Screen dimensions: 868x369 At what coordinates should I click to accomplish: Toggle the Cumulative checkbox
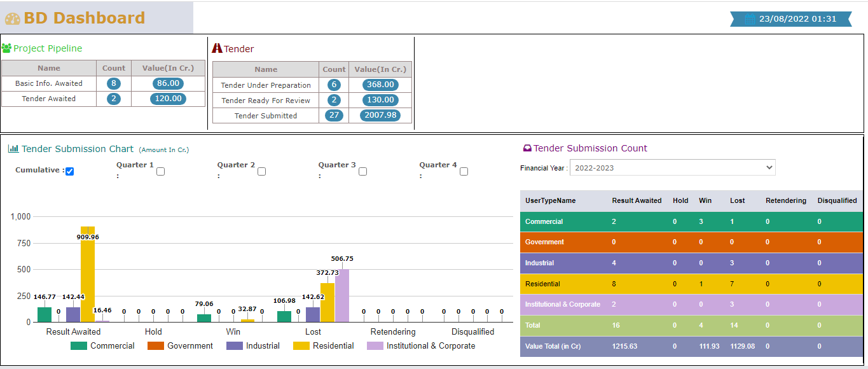click(x=70, y=171)
